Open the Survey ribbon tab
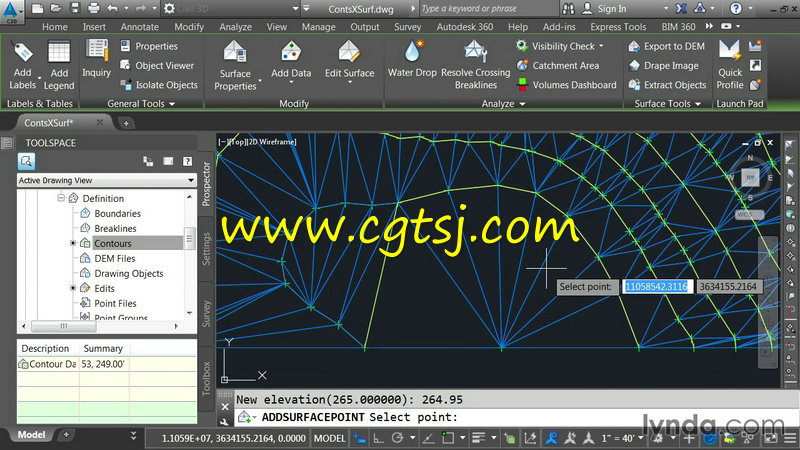800x450 pixels. [x=407, y=27]
